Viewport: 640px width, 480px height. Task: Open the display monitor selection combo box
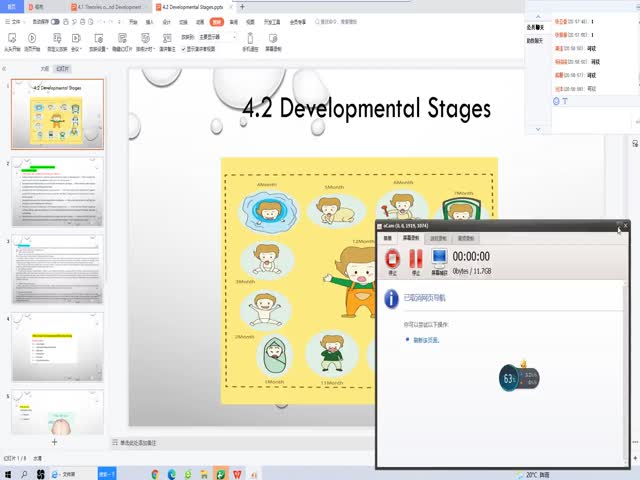coord(217,37)
